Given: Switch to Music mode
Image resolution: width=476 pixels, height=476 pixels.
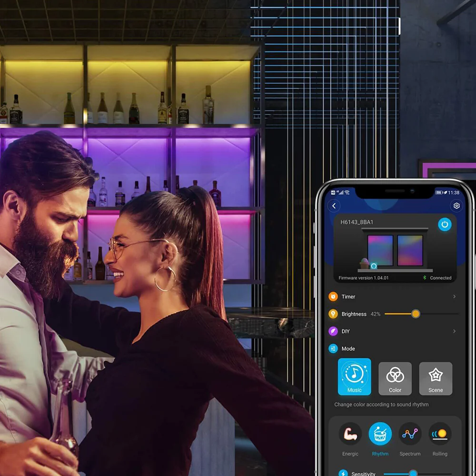Looking at the screenshot, I should tap(354, 377).
